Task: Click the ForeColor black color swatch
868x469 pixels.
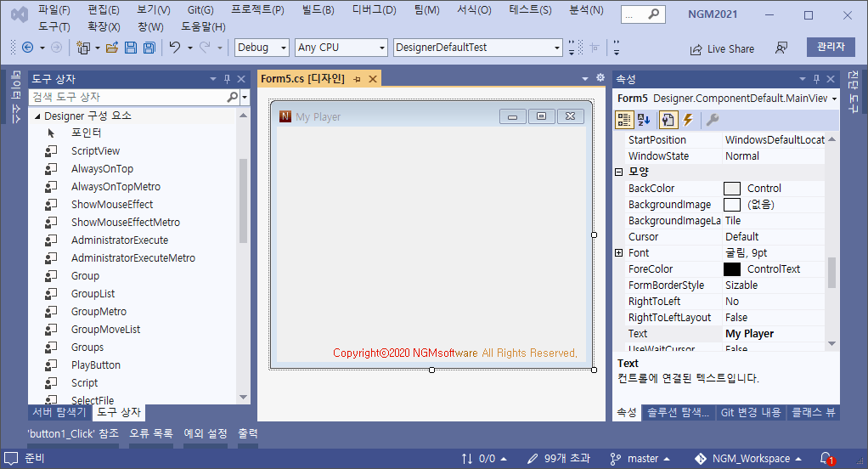Action: point(732,269)
